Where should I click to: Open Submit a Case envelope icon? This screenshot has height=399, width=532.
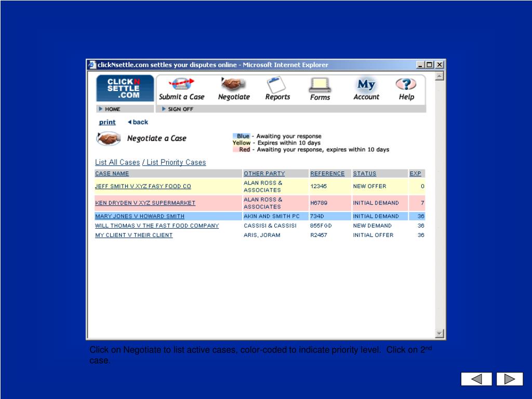181,84
